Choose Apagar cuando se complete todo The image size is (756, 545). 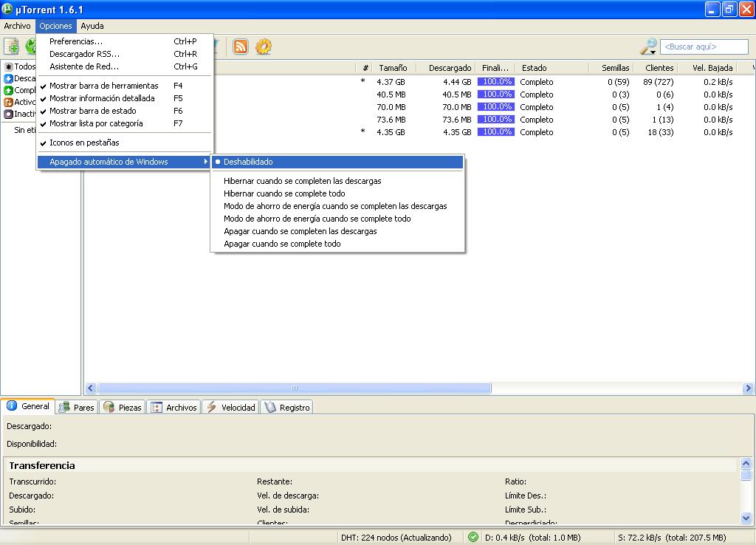point(337,244)
